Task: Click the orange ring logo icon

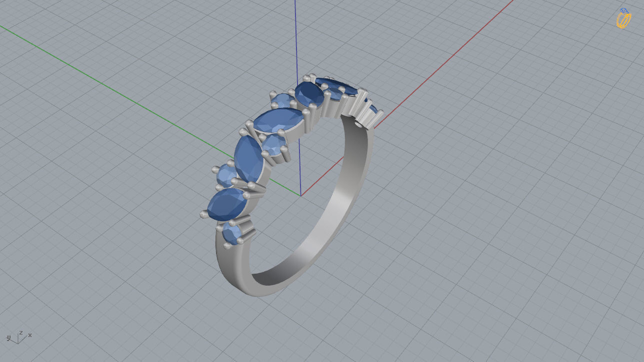Action: coord(623,18)
